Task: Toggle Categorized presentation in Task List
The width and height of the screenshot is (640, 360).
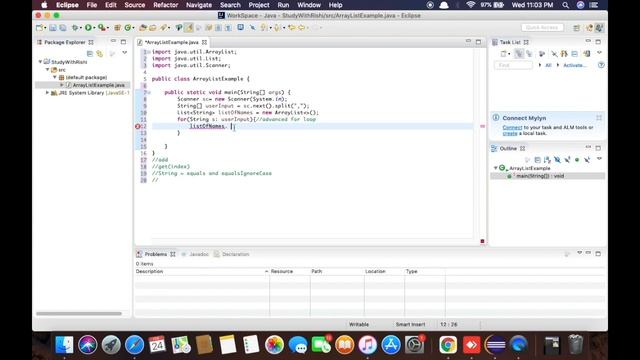Action: pos(519,53)
